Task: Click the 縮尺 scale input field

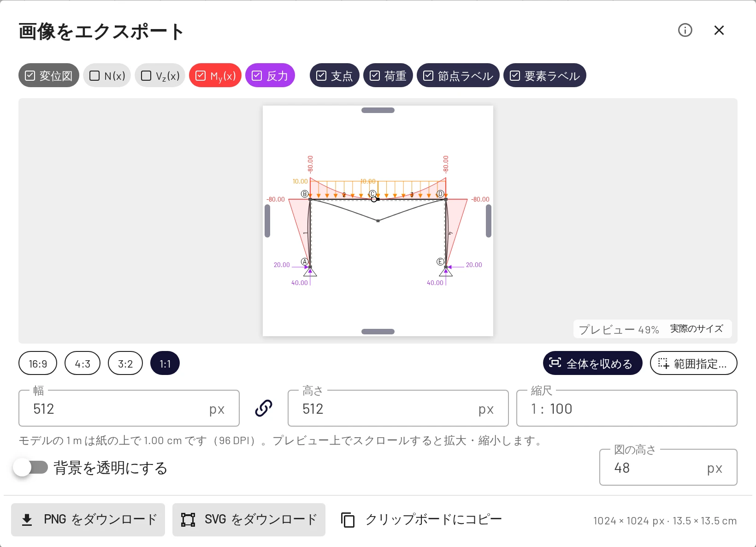Action: pos(627,408)
